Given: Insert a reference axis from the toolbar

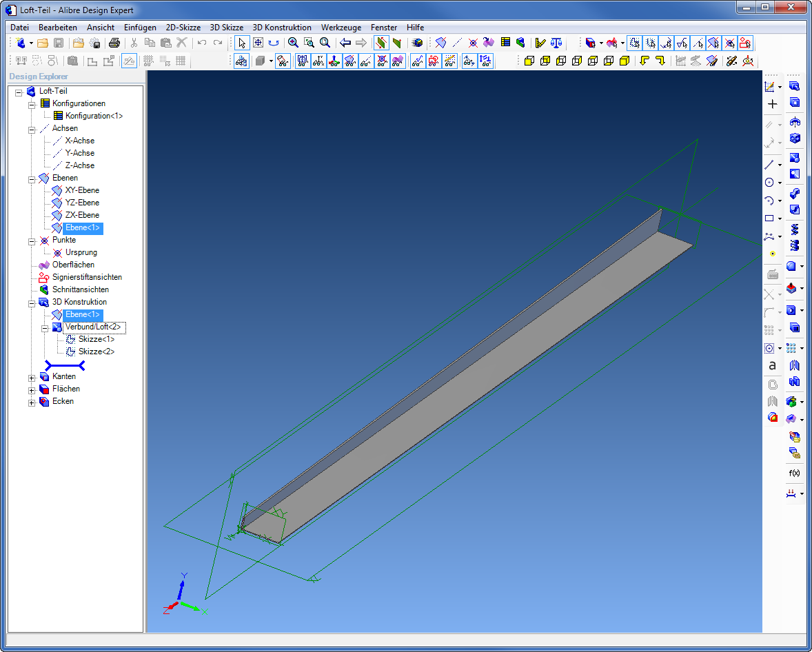Looking at the screenshot, I should coord(457,43).
